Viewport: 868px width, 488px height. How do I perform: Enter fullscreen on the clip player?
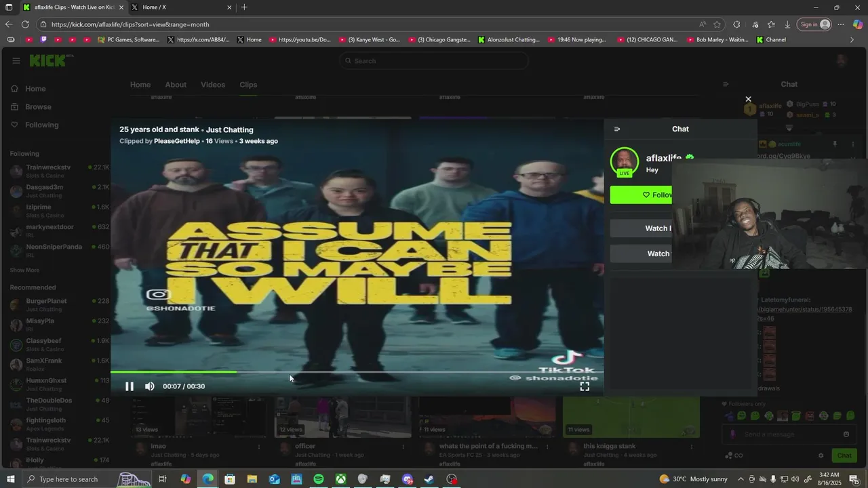coord(585,386)
